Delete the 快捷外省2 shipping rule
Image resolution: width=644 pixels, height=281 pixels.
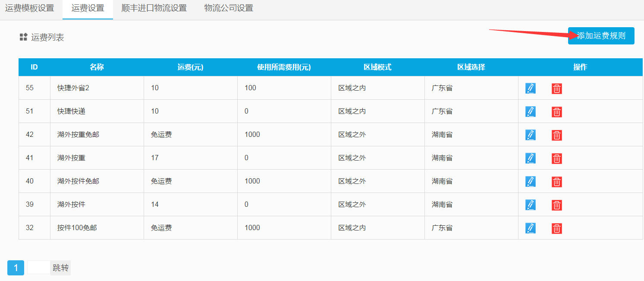[x=557, y=88]
